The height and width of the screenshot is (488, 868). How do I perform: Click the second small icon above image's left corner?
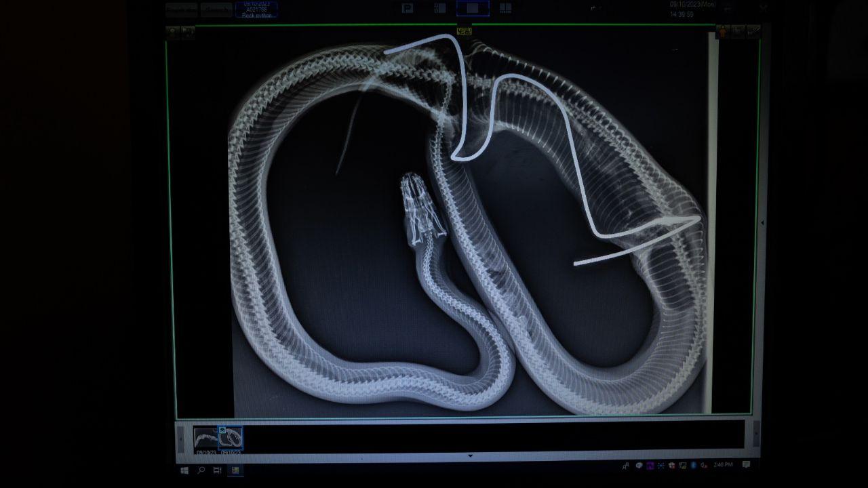pyautogui.click(x=188, y=31)
